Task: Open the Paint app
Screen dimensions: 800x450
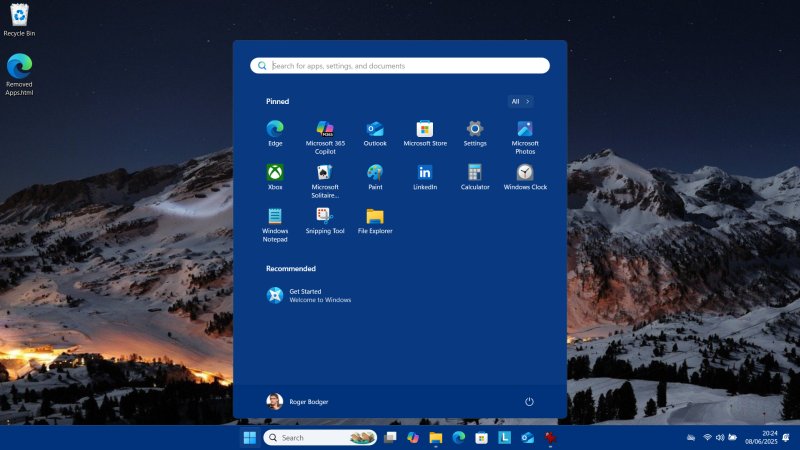Action: click(375, 173)
